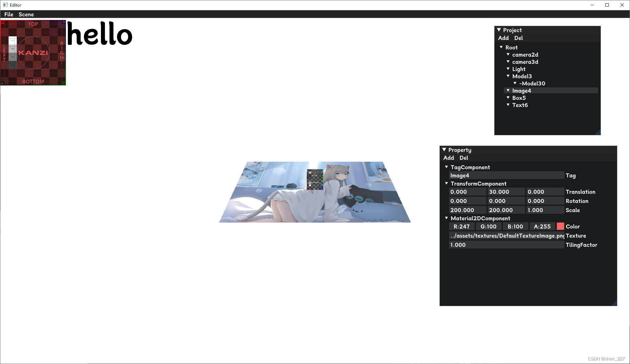
Task: Grab the Project panel resize grip
Action: [598, 132]
